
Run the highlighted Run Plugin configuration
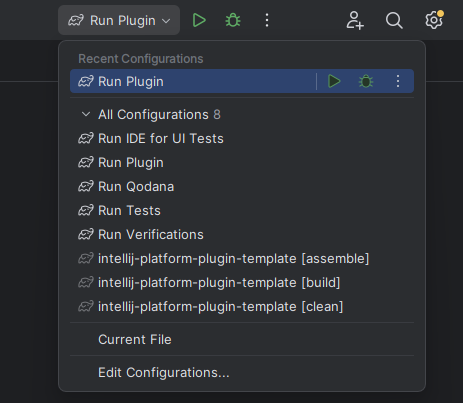334,81
